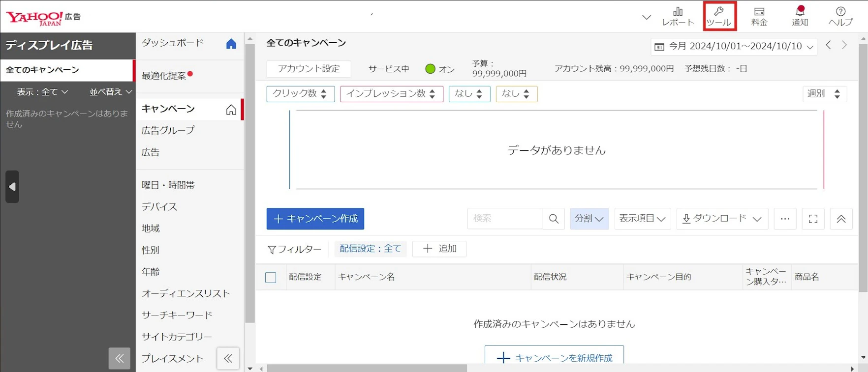Expand the ダウンロード dropdown
This screenshot has height=372, width=868.
[722, 219]
